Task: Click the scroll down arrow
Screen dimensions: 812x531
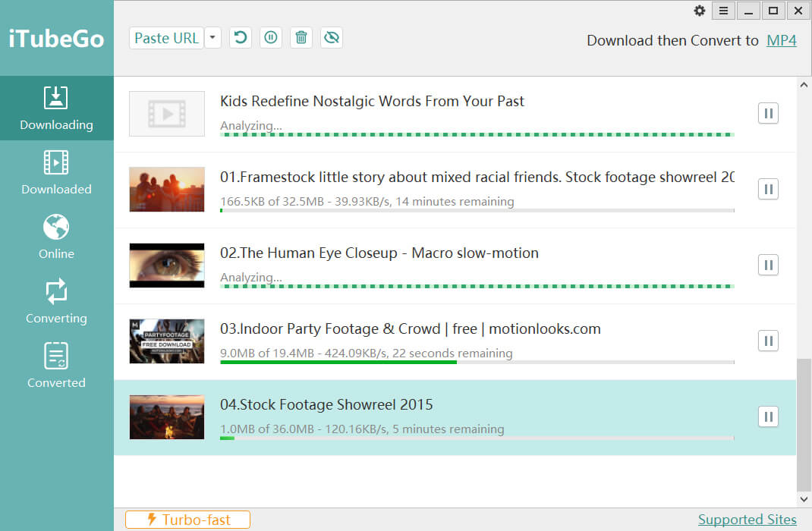Action: click(804, 499)
